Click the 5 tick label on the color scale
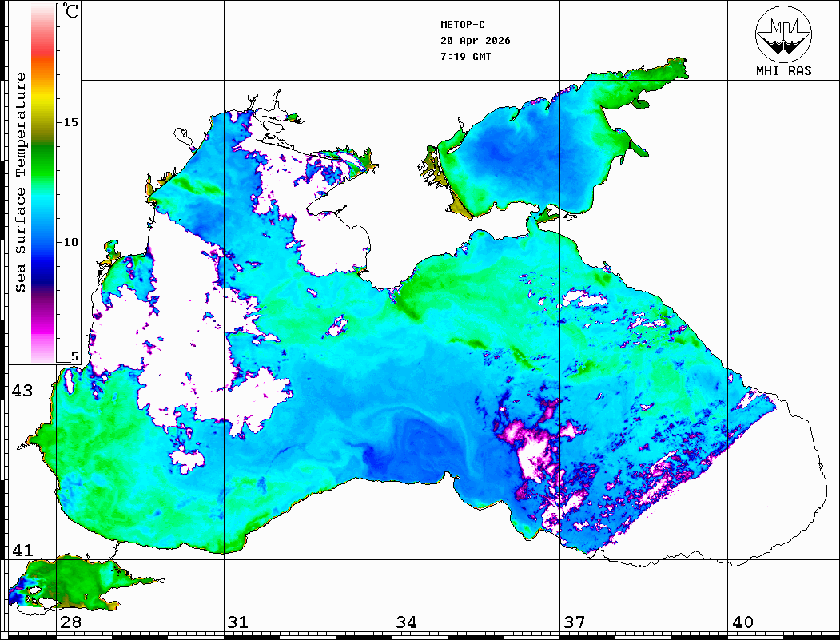This screenshot has height=640, width=840. point(75,357)
